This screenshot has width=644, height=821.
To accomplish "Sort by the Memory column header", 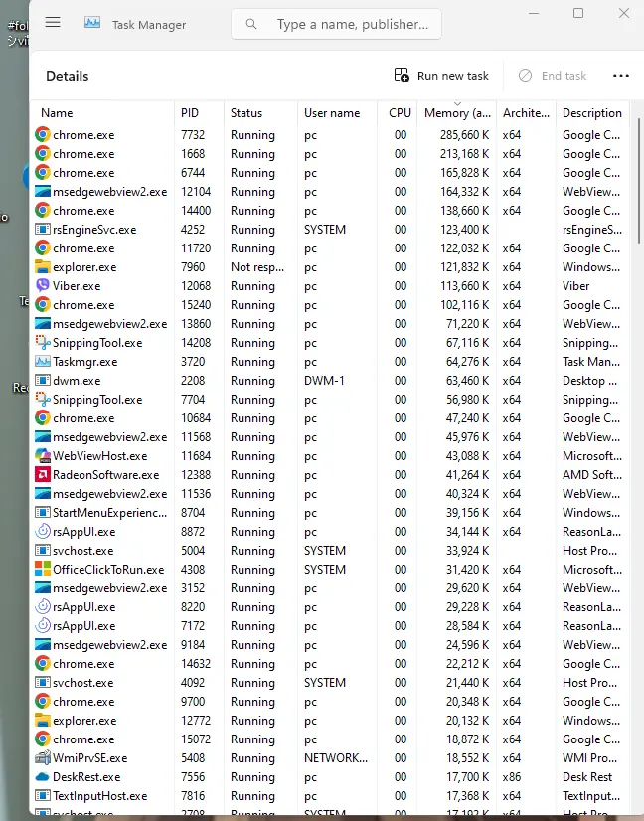I will [x=457, y=113].
